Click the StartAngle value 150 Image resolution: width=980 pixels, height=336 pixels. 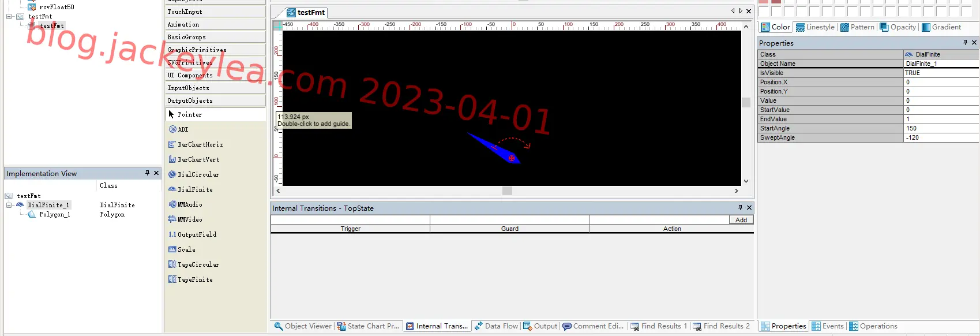coord(941,128)
